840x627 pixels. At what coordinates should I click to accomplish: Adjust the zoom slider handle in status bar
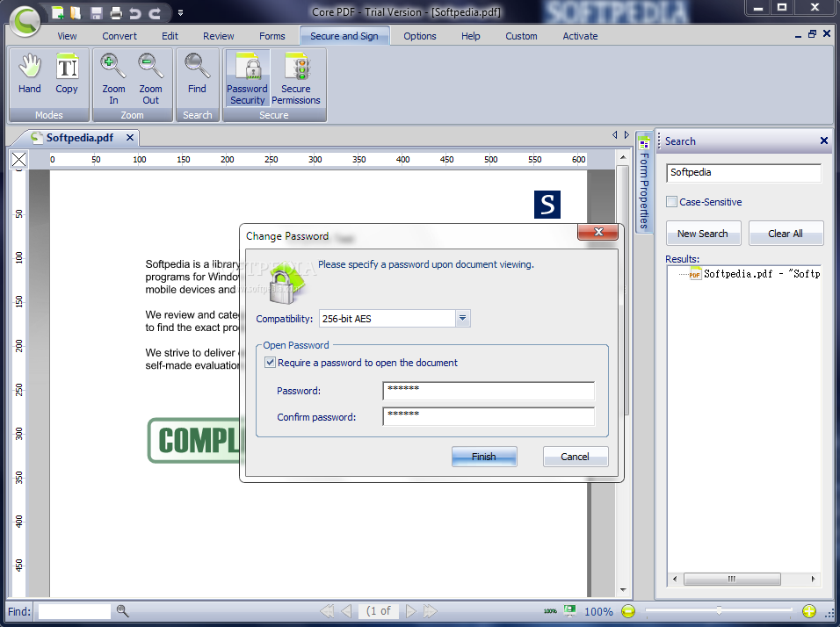pos(719,610)
